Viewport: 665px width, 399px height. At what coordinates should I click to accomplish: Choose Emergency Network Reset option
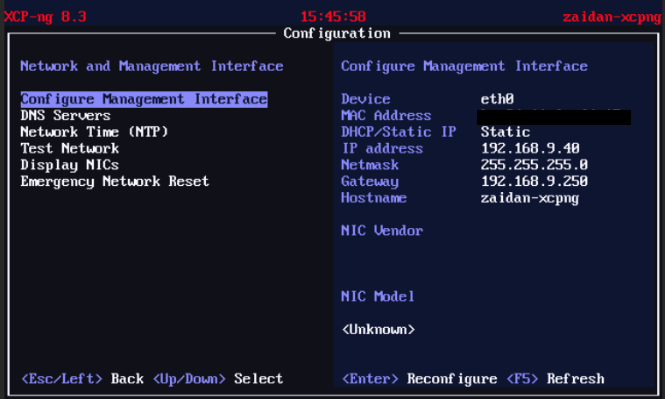pos(115,181)
